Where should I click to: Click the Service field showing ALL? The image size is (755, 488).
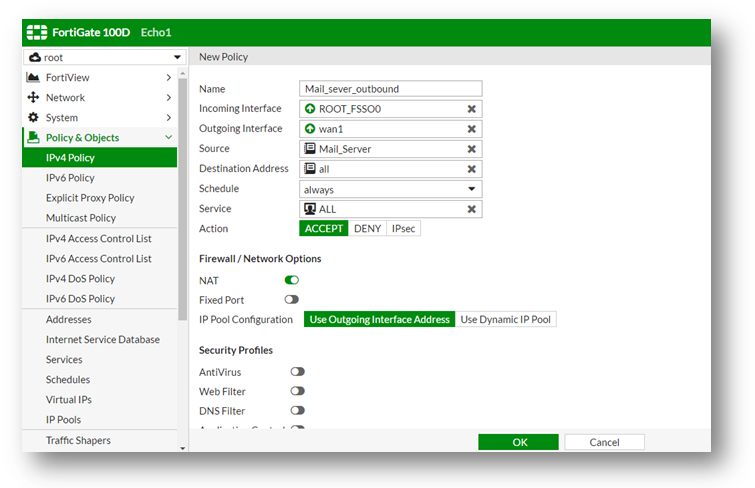(x=391, y=209)
